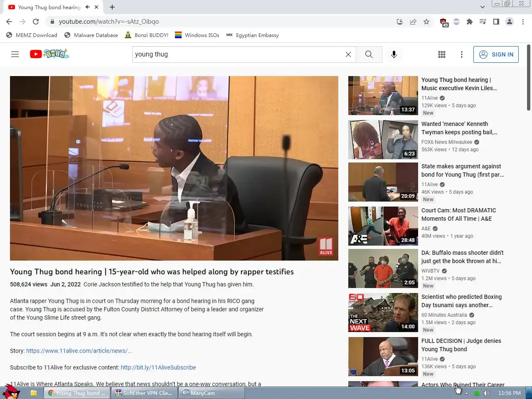This screenshot has width=532, height=399.
Task: Click the install app icon in address bar
Action: [x=399, y=22]
